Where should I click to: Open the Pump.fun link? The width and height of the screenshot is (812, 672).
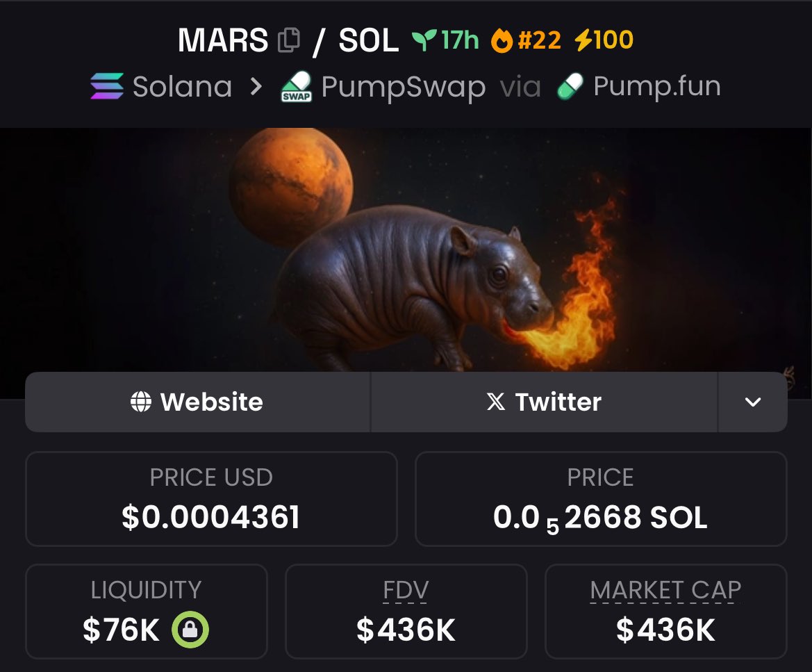(639, 86)
